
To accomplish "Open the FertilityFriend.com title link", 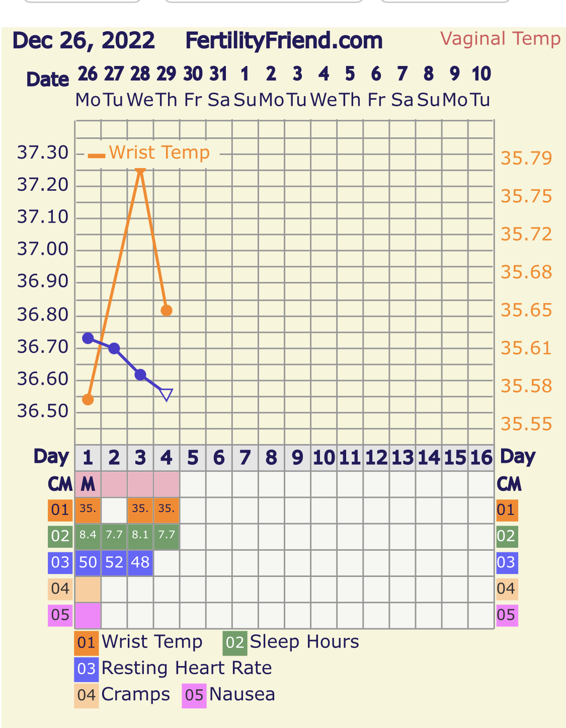I will (284, 41).
